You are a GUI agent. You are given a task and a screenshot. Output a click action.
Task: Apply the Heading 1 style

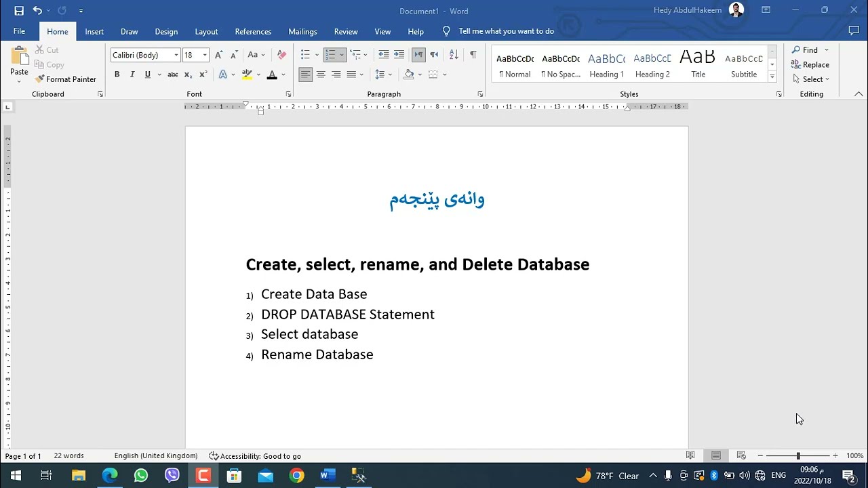pyautogui.click(x=606, y=65)
